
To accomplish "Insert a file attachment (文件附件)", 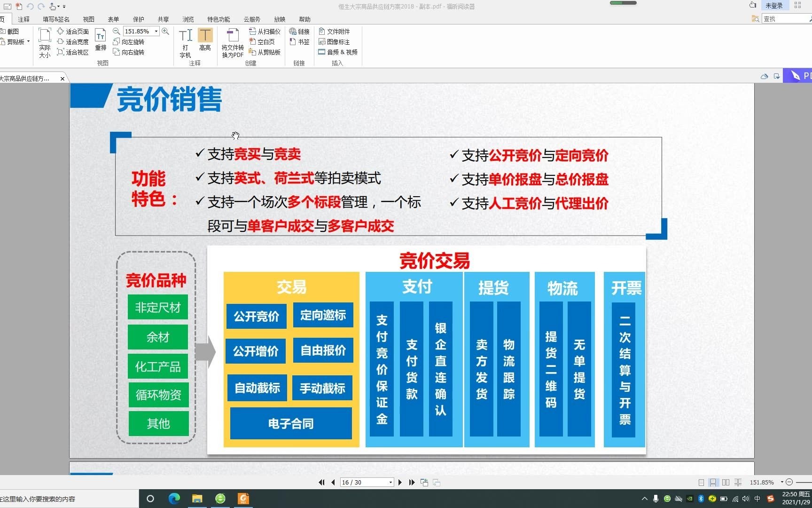I will point(334,32).
